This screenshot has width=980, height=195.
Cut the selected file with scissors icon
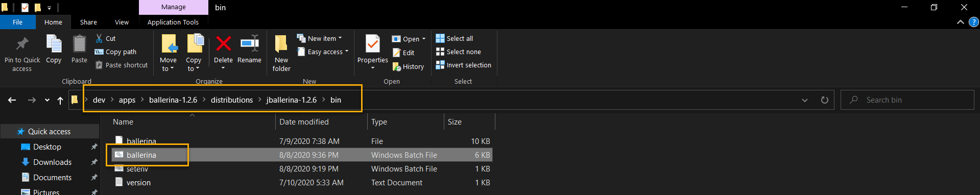click(99, 38)
